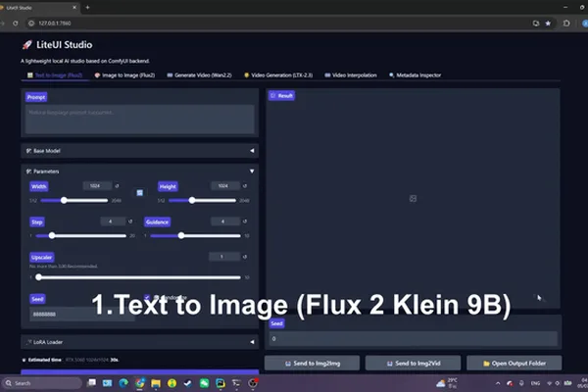Click the Upscaler number input field

click(224, 257)
